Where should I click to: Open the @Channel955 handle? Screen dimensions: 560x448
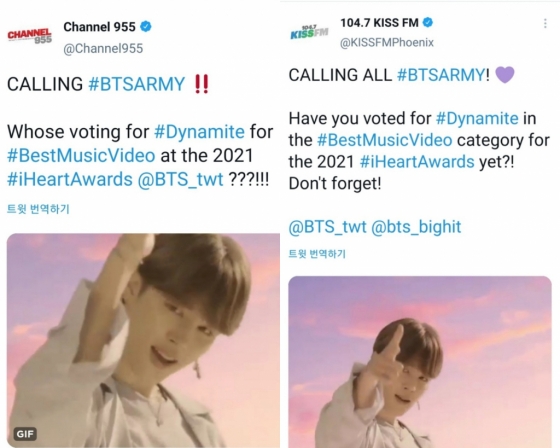(x=103, y=48)
